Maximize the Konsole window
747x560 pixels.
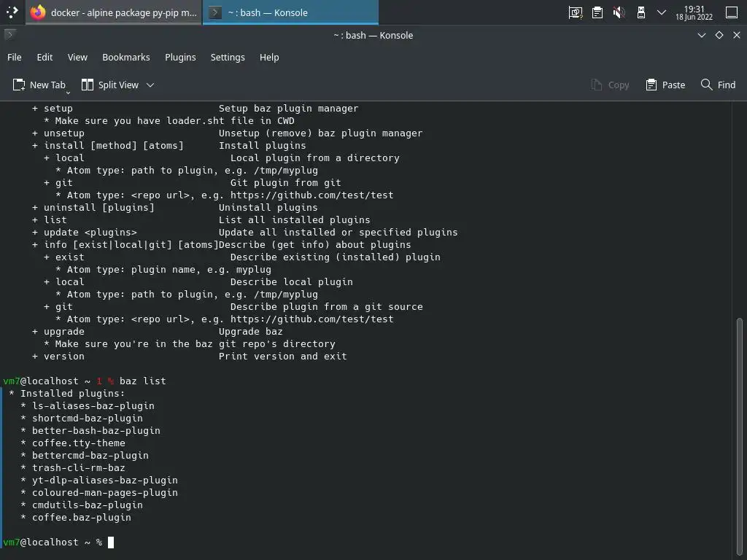[x=719, y=35]
